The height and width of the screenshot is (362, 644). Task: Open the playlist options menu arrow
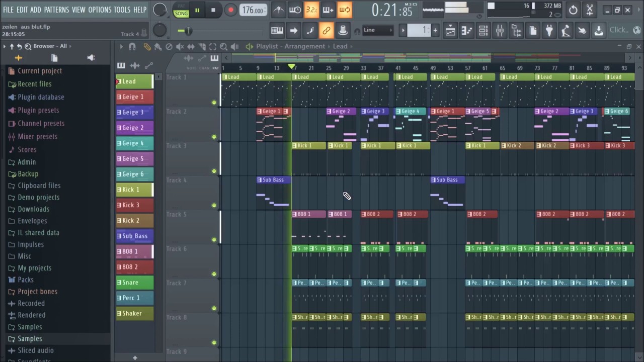[x=121, y=46]
